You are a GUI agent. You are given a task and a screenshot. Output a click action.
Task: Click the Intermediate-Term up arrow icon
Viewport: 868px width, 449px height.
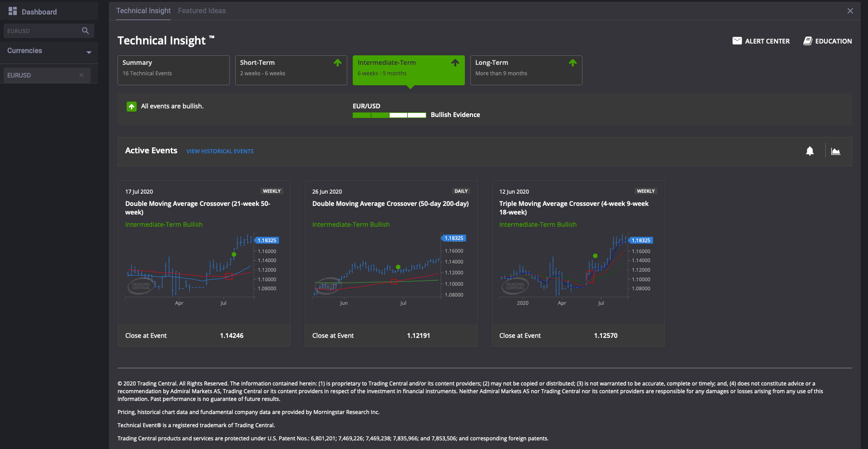455,63
